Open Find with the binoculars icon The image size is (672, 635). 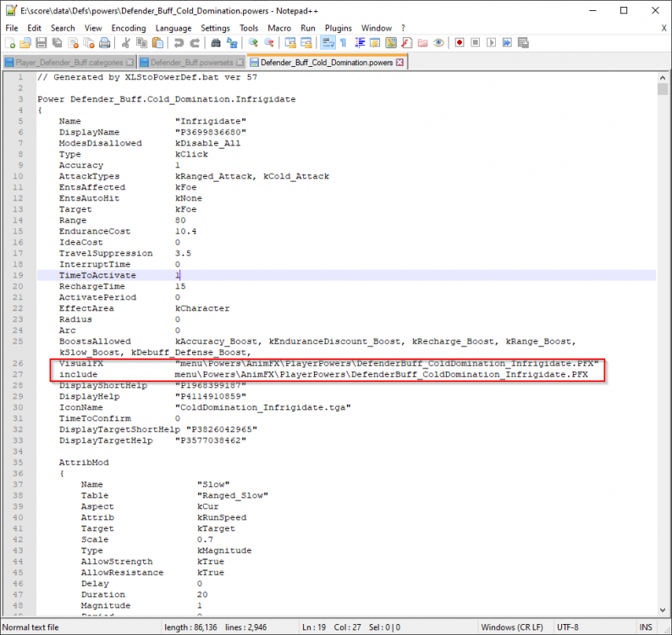coord(215,43)
